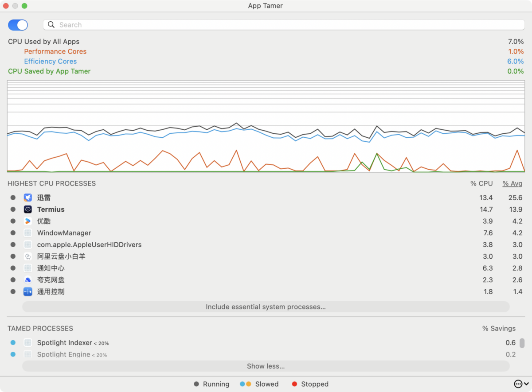Select the 通用控制 process name
Screen dimensions: 532x392
[51, 291]
